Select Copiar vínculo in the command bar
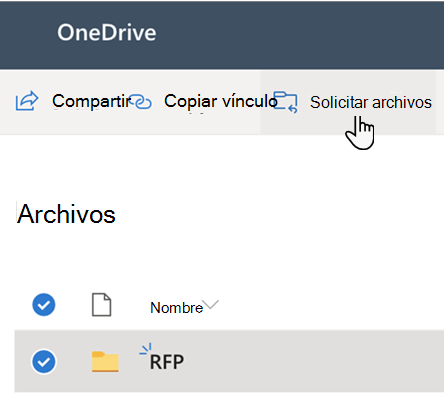 pyautogui.click(x=220, y=101)
